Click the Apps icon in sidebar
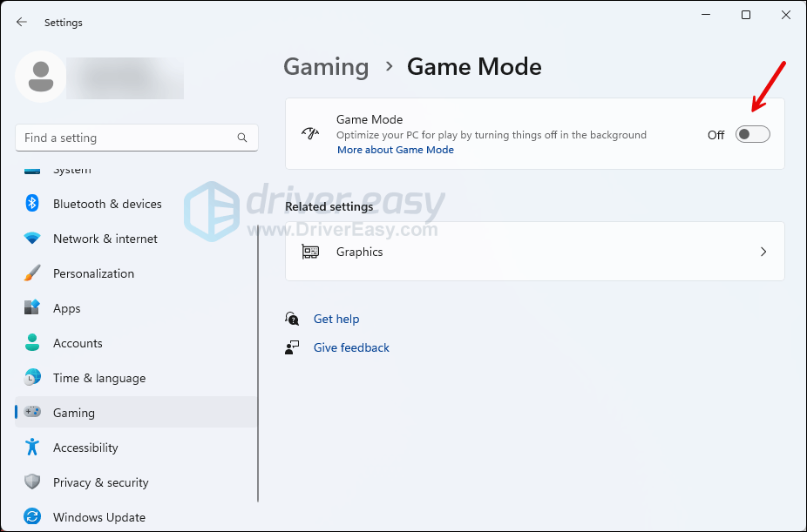The width and height of the screenshot is (807, 532). click(32, 308)
